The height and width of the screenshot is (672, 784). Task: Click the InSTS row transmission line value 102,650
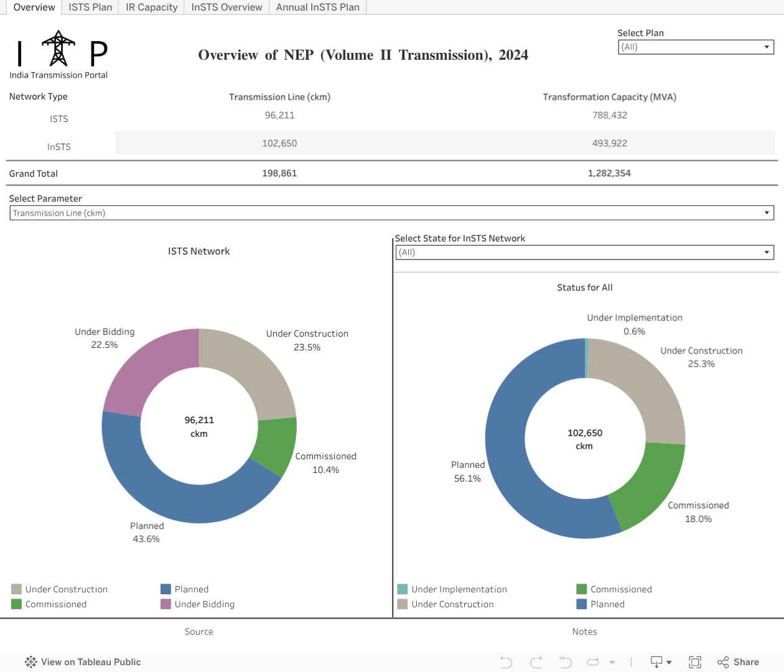(279, 143)
